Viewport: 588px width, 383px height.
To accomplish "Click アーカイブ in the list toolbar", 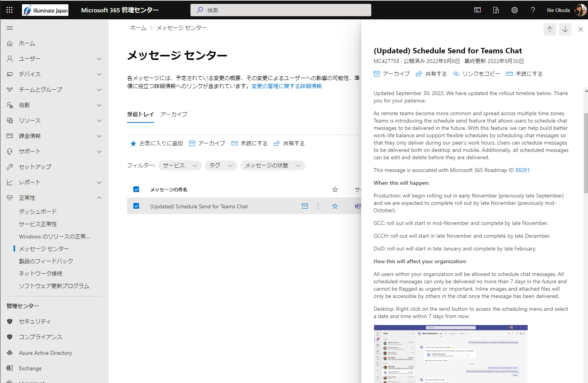I will point(207,143).
